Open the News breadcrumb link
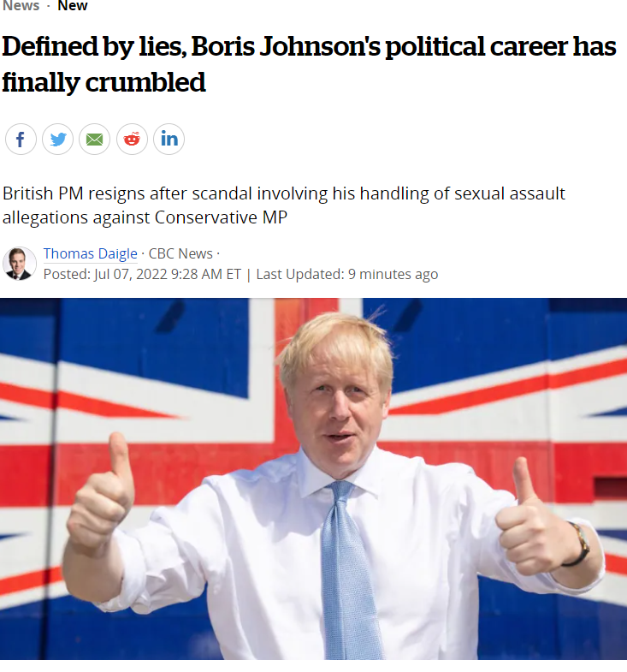The image size is (627, 672). point(21,6)
